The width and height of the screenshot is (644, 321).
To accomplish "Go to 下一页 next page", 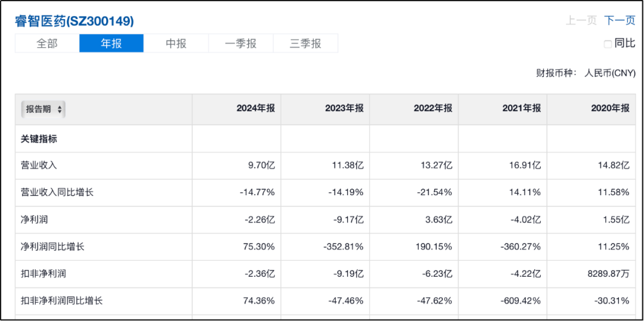I will pyautogui.click(x=620, y=21).
